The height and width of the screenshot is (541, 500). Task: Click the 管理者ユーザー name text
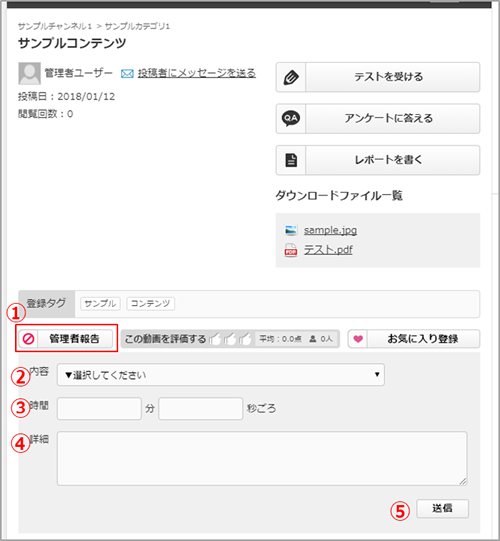[x=78, y=73]
